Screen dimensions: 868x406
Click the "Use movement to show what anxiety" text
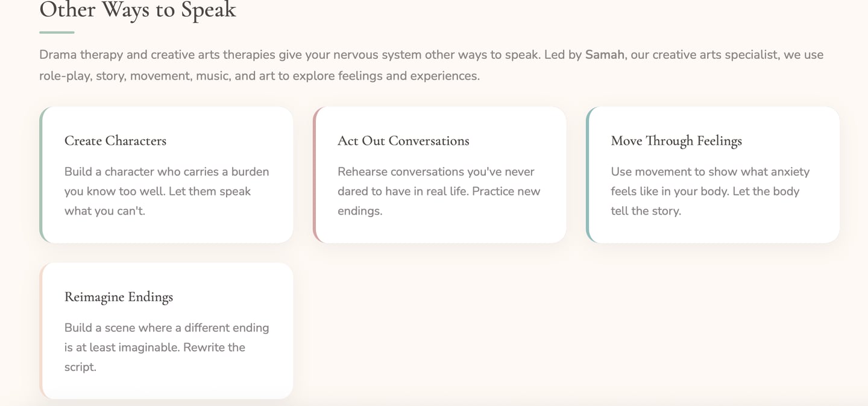[709, 172]
